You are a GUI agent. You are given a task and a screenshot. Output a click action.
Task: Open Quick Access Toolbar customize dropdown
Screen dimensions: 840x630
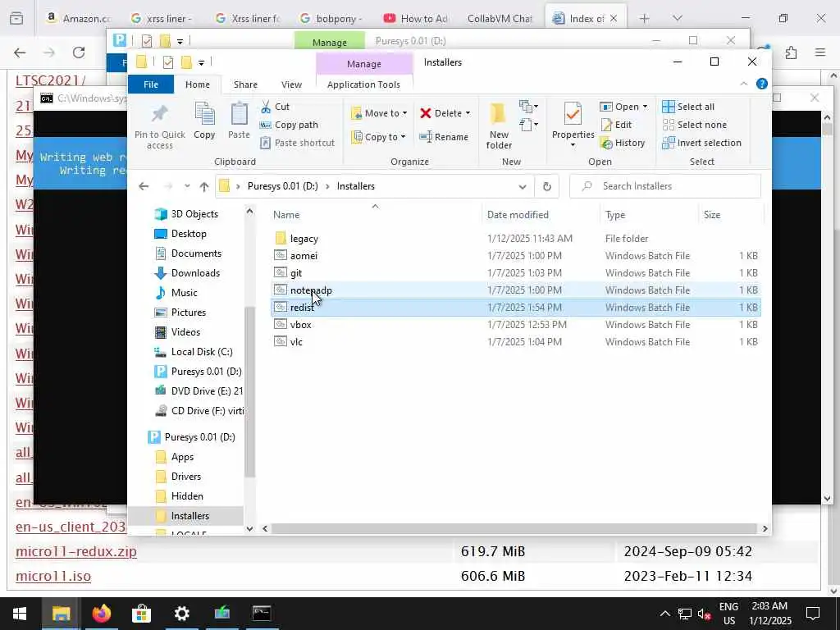[202, 62]
